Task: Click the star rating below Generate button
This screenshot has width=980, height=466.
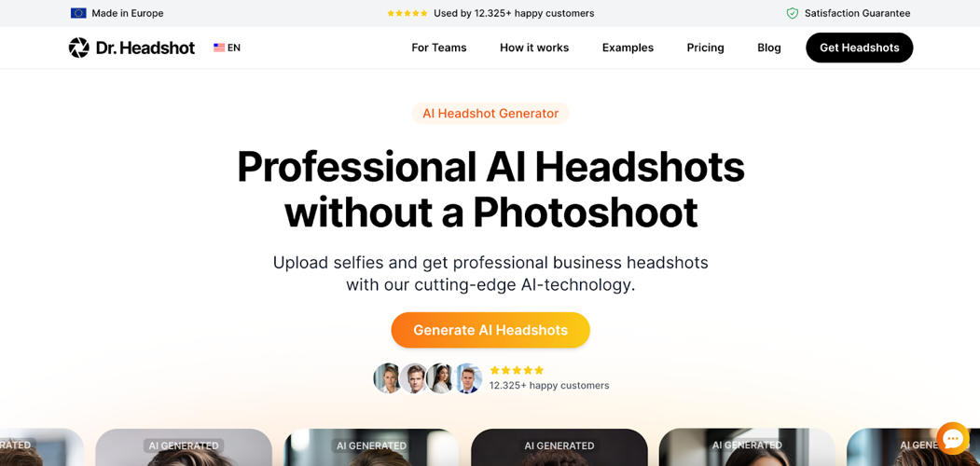Action: click(517, 370)
